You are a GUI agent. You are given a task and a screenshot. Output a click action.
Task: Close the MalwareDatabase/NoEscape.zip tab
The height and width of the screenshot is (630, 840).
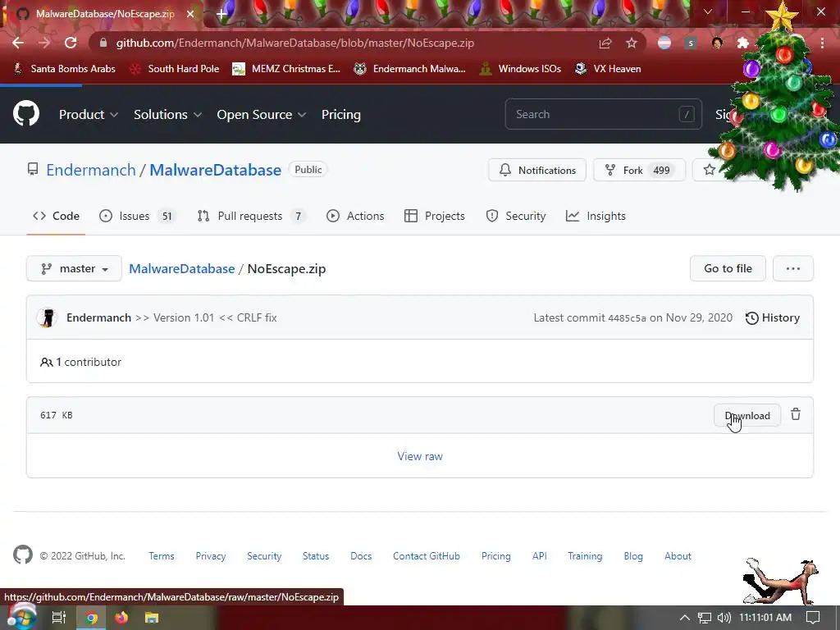(x=190, y=14)
